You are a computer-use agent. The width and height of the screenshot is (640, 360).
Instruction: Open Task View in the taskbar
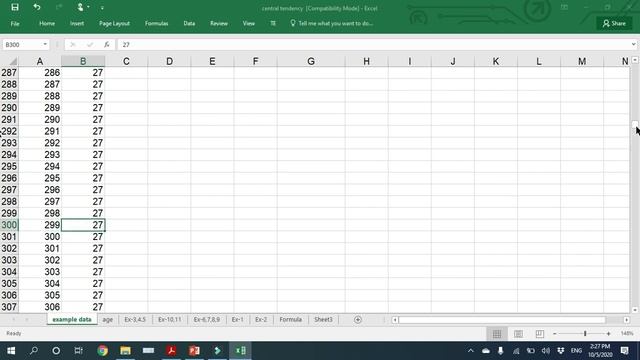pyautogui.click(x=78, y=351)
